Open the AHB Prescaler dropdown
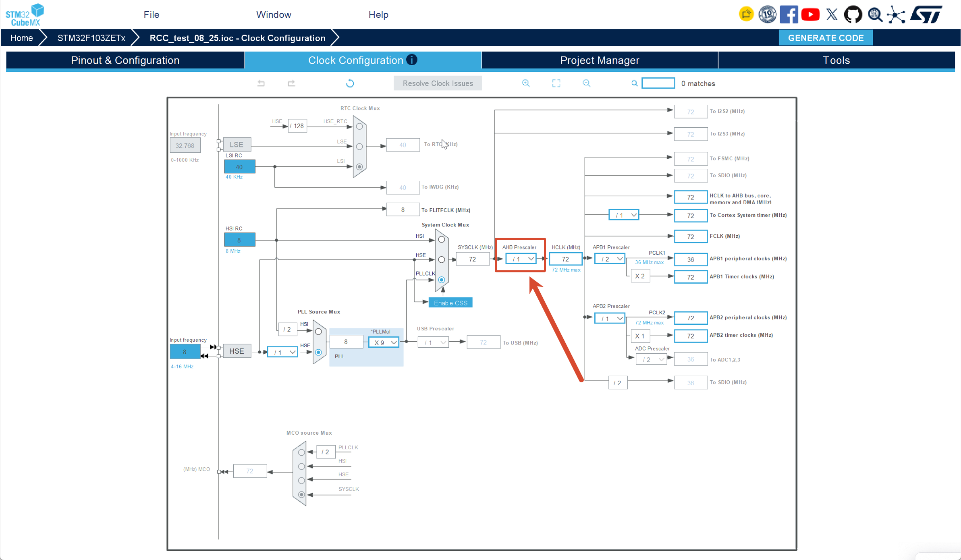The height and width of the screenshot is (560, 961). click(521, 259)
